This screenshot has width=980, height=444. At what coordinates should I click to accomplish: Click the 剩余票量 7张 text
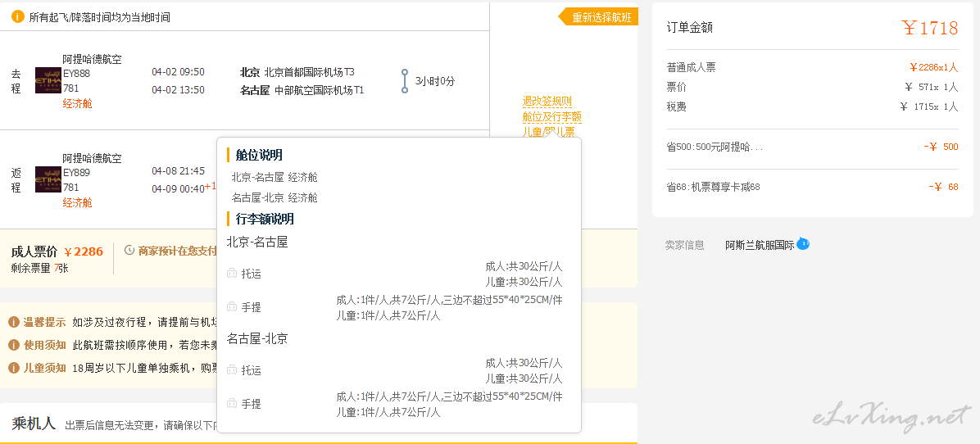click(x=40, y=268)
